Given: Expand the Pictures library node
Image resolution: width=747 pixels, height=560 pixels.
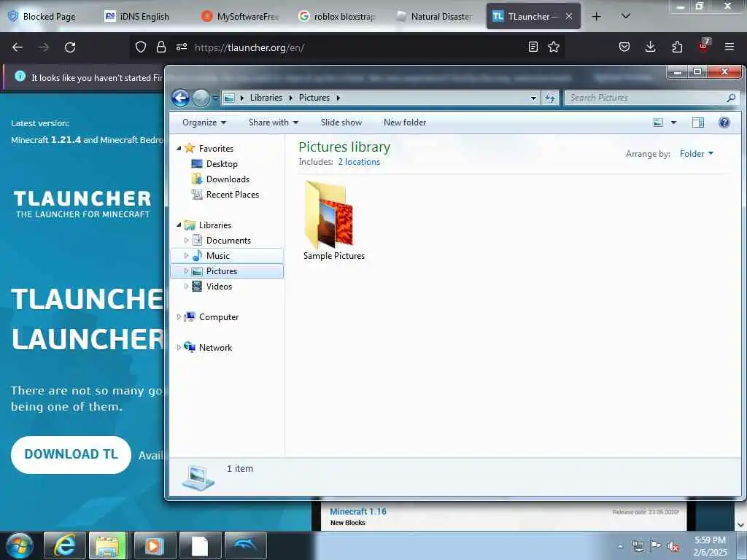Looking at the screenshot, I should 186,271.
